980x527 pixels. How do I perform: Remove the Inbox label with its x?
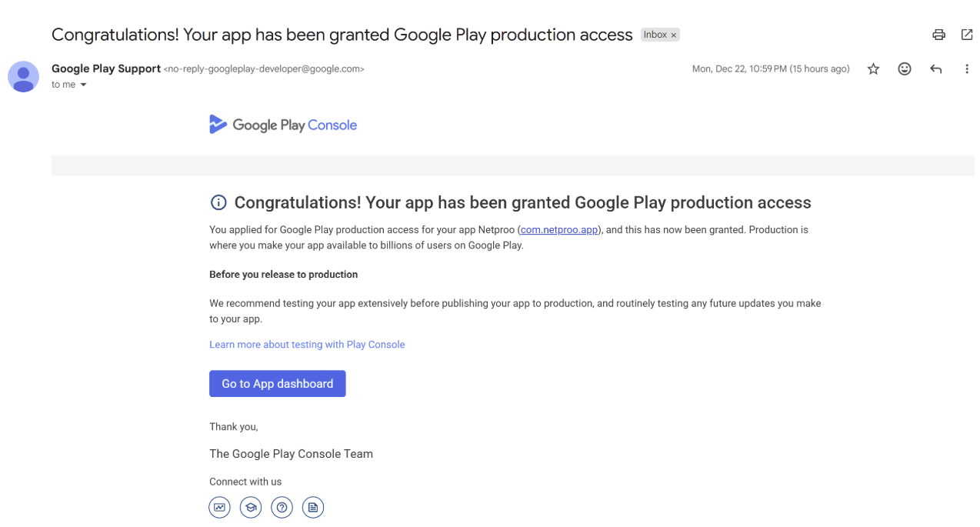(x=674, y=35)
